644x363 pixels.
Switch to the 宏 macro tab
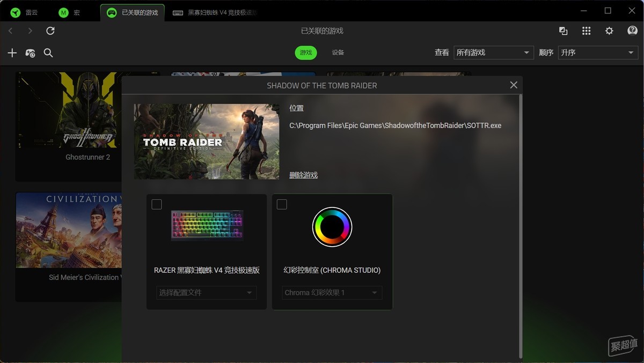point(70,12)
